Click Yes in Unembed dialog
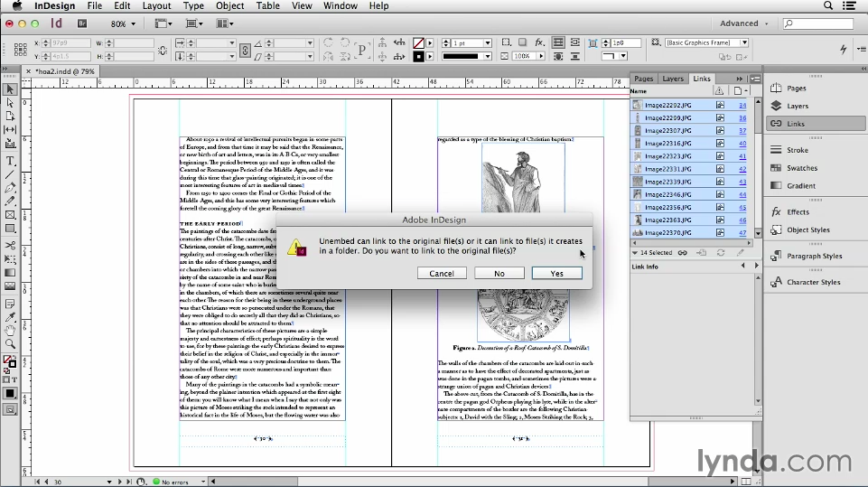The height and width of the screenshot is (487, 868). click(557, 273)
